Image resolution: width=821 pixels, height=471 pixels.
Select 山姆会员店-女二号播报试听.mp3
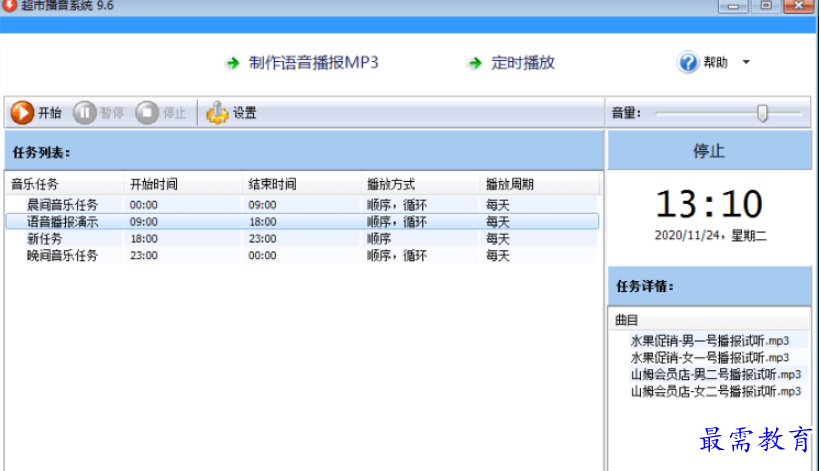tap(715, 391)
